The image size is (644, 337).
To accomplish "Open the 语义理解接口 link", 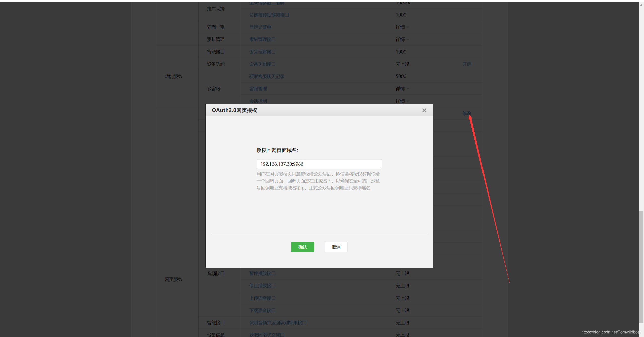I will pos(262,52).
